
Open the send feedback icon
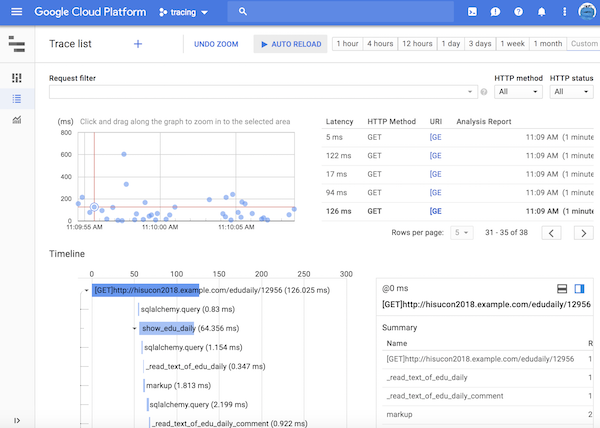[x=495, y=12]
